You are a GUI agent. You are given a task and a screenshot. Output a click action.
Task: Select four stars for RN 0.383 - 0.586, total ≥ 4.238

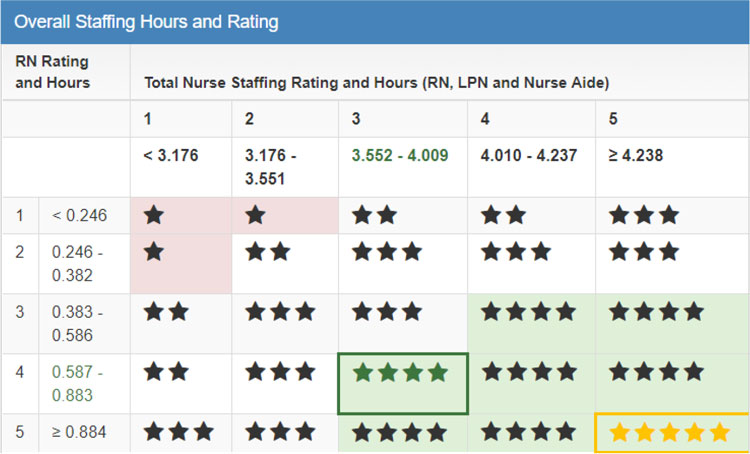click(656, 312)
